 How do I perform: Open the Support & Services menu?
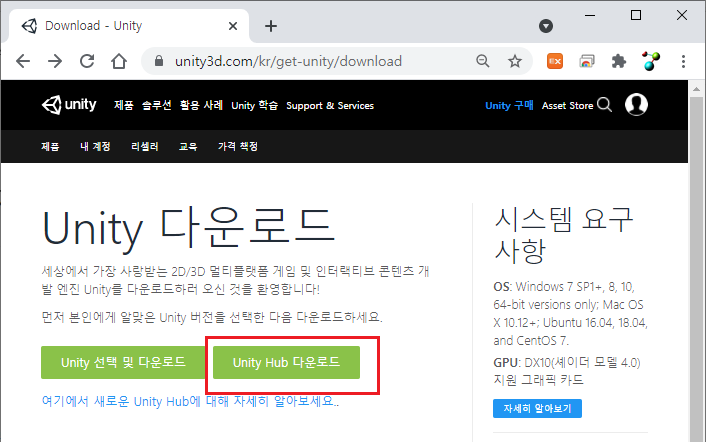(x=330, y=105)
